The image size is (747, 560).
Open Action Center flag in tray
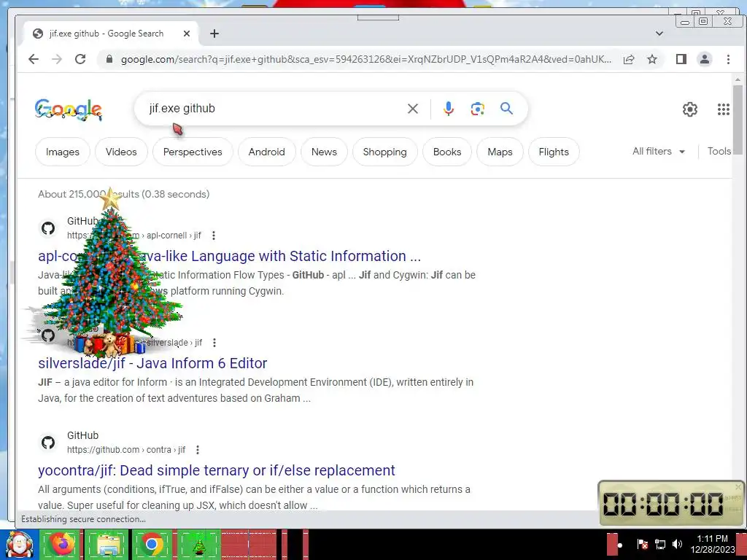click(x=642, y=544)
